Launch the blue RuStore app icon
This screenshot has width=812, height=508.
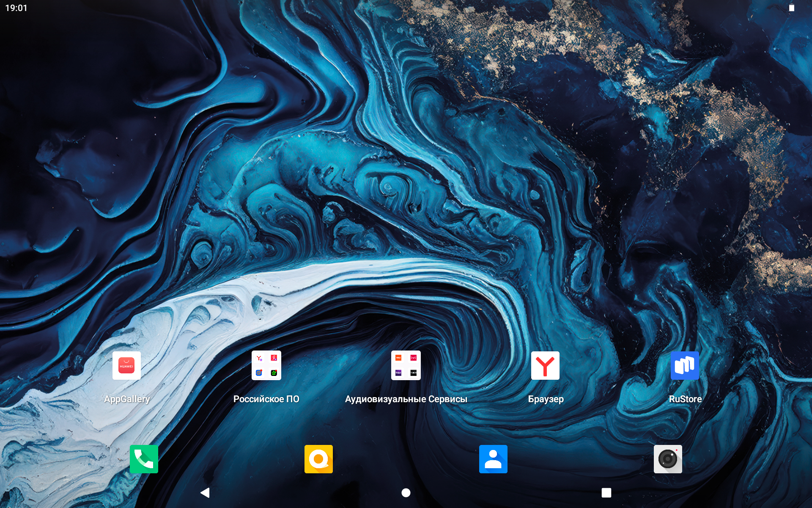[685, 365]
